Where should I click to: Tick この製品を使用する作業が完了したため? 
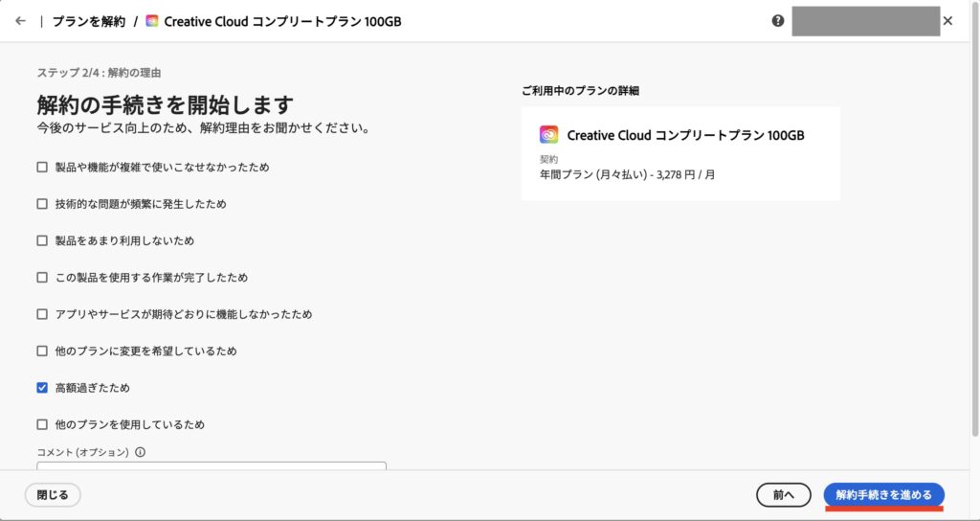point(42,278)
